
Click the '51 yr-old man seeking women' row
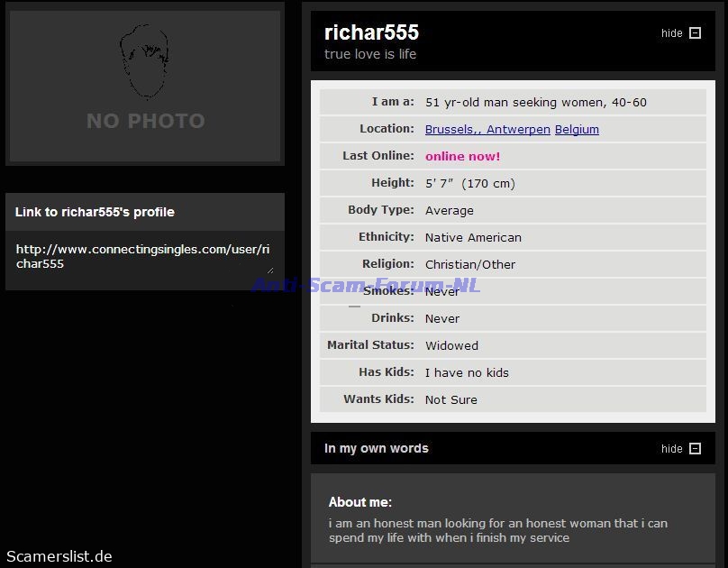pos(512,102)
